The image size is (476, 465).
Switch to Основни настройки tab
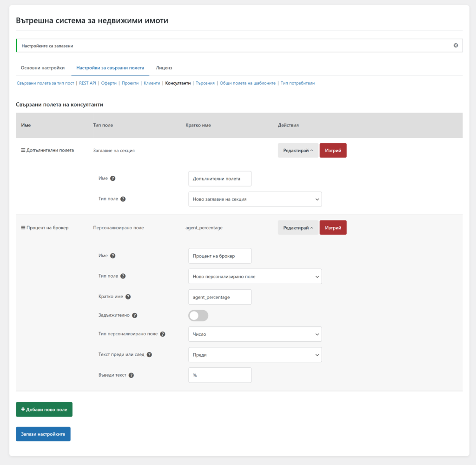[43, 68]
